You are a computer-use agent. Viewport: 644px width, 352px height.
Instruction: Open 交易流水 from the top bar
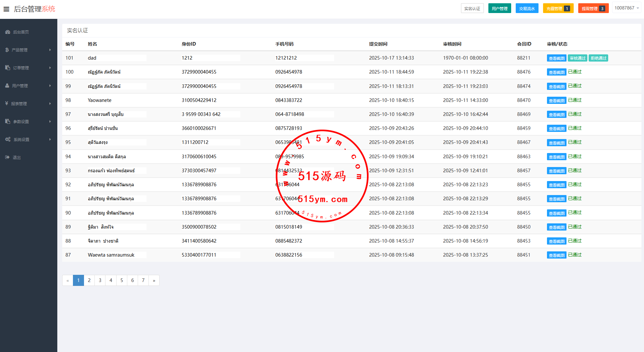(527, 8)
